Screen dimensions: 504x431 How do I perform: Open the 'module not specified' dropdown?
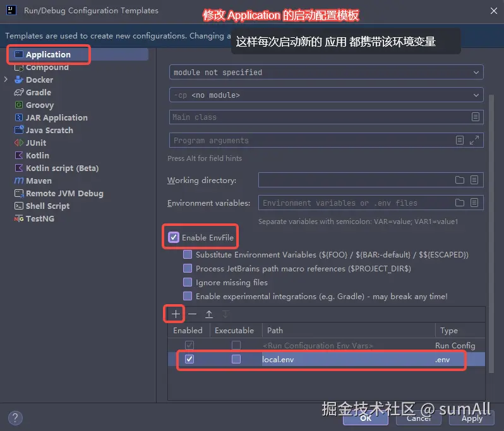click(327, 73)
